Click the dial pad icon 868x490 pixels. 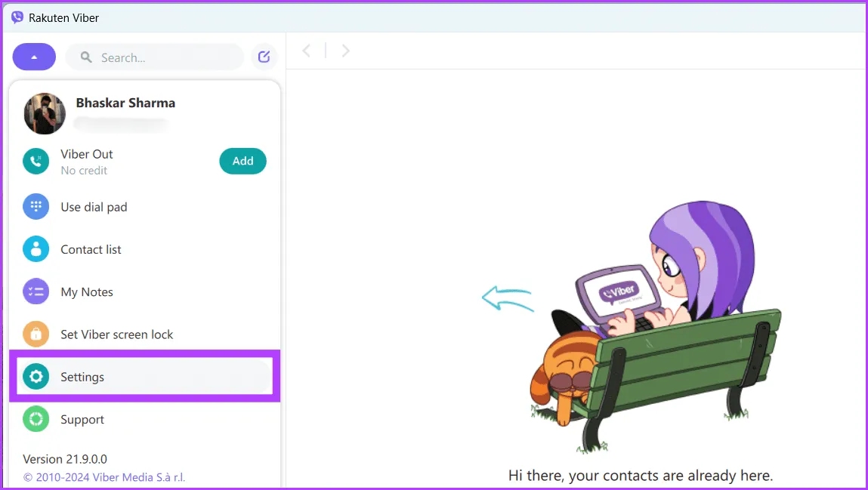click(36, 207)
